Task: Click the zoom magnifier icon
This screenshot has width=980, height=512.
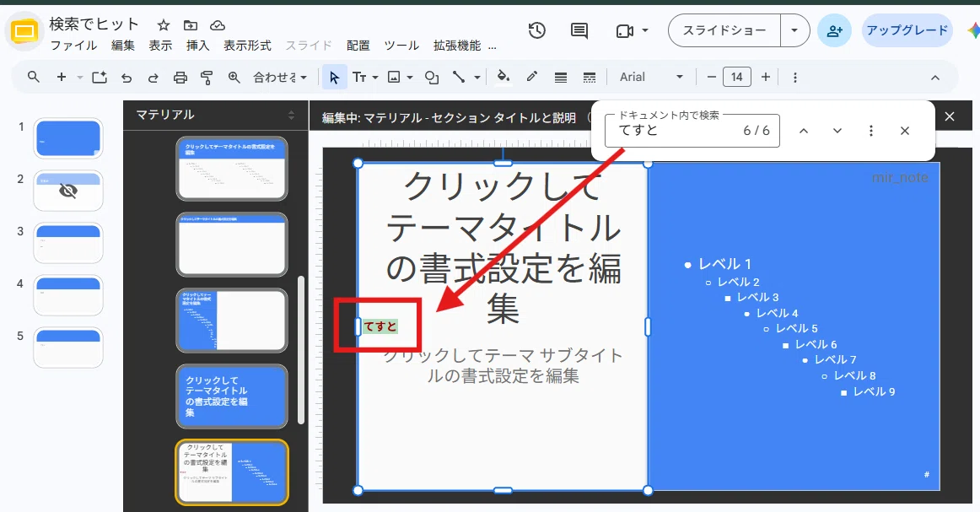Action: pos(234,77)
